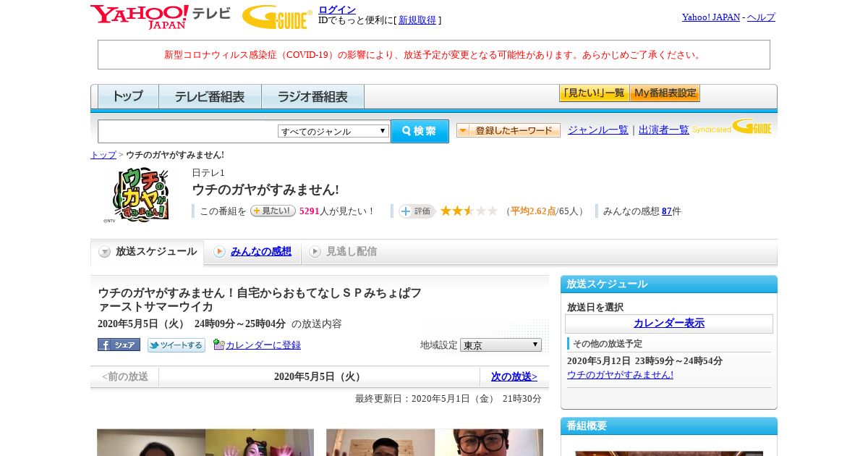Click the 平均2.62点 rating text
Image resolution: width=868 pixels, height=456 pixels.
pyautogui.click(x=533, y=211)
